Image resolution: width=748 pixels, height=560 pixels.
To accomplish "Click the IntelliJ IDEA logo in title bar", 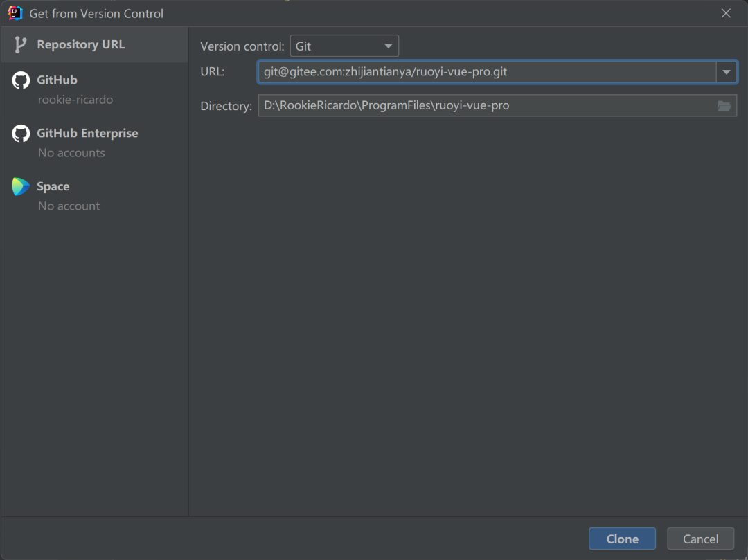I will click(x=15, y=13).
